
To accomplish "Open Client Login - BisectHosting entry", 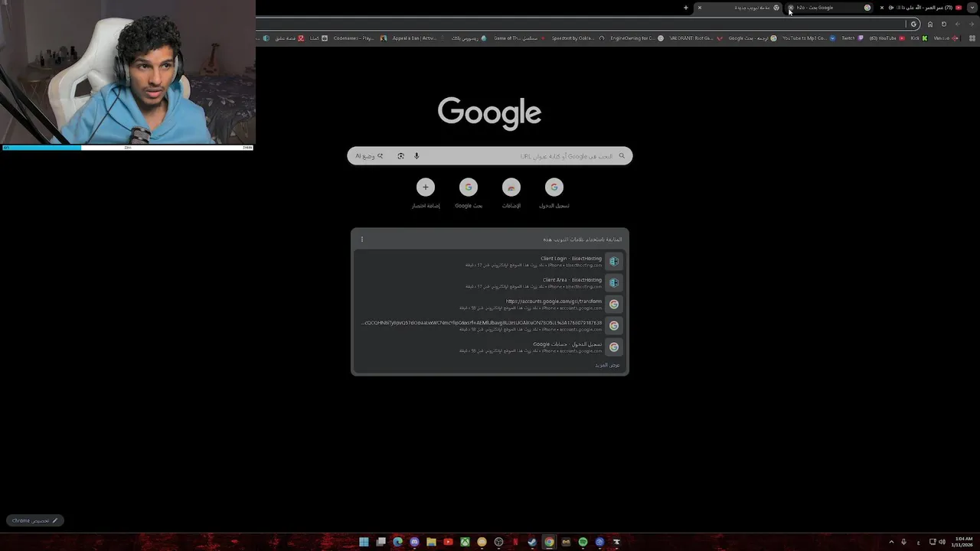I will click(490, 262).
